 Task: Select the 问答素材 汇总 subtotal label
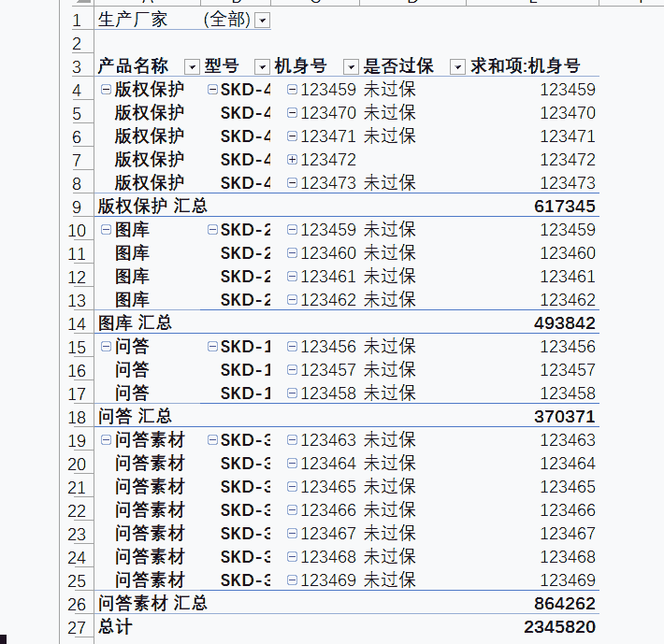click(x=152, y=604)
